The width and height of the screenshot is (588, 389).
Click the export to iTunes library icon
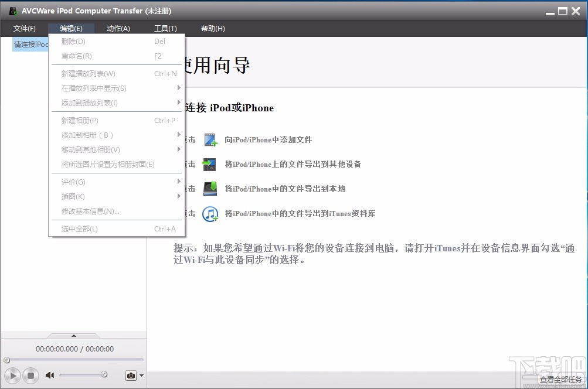coord(211,213)
